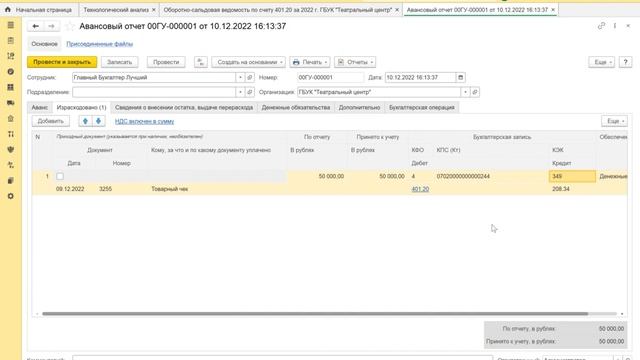The image size is (640, 360).
Task: Move row up with blue up arrow
Action: tap(85, 121)
